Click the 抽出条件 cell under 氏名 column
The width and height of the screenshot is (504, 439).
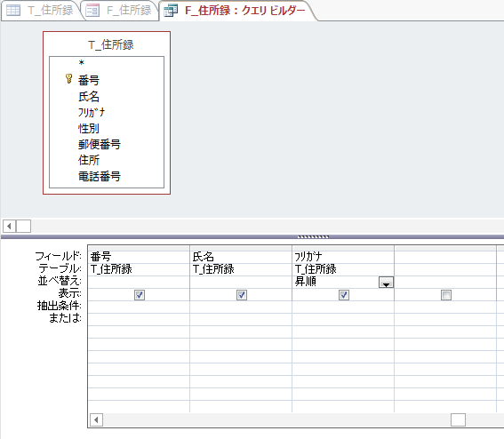tap(241, 307)
